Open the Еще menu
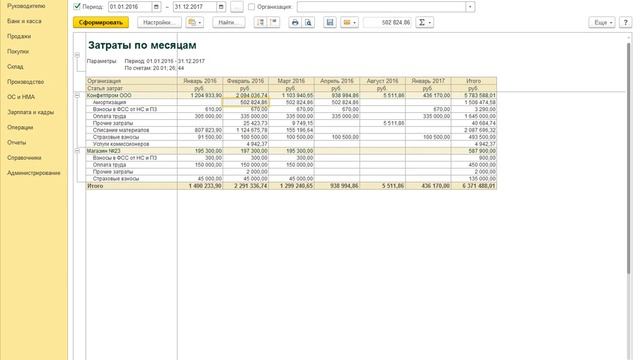The height and width of the screenshot is (360, 640). (602, 22)
